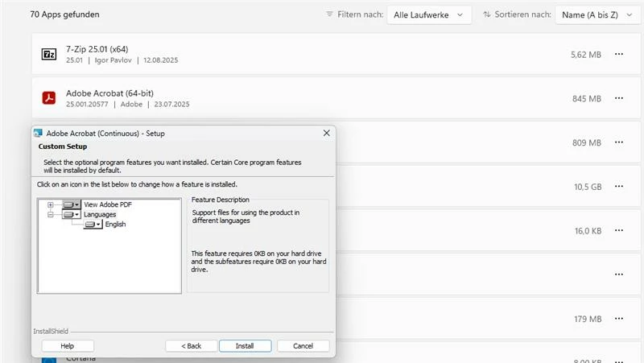
Task: Click the 845 MB size value
Action: pyautogui.click(x=587, y=98)
